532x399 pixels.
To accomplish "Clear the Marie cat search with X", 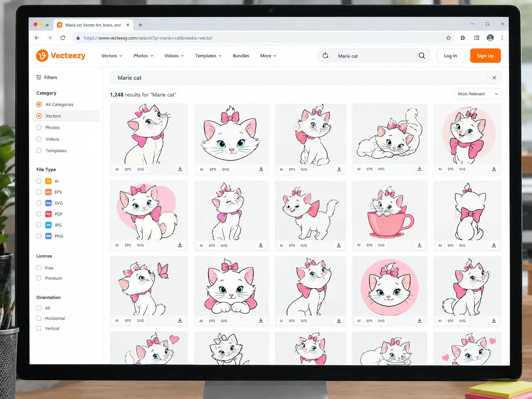I will click(494, 78).
